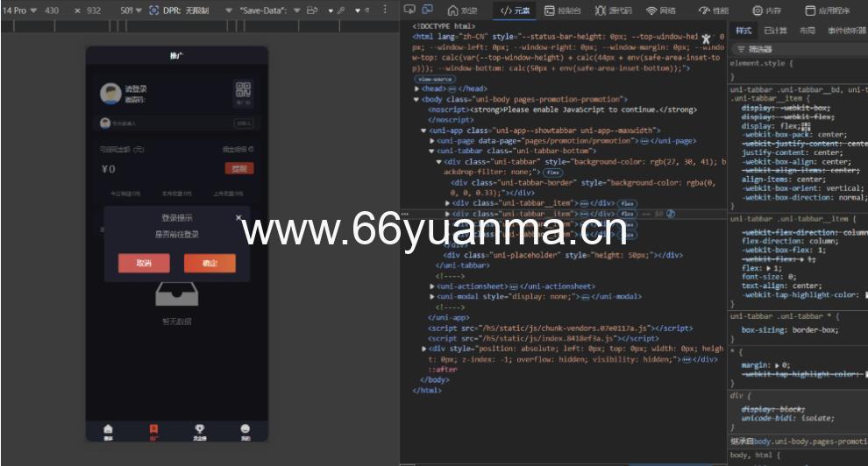The image size is (868, 466).
Task: Tap the home icon in bottom tabbar
Action: click(108, 431)
